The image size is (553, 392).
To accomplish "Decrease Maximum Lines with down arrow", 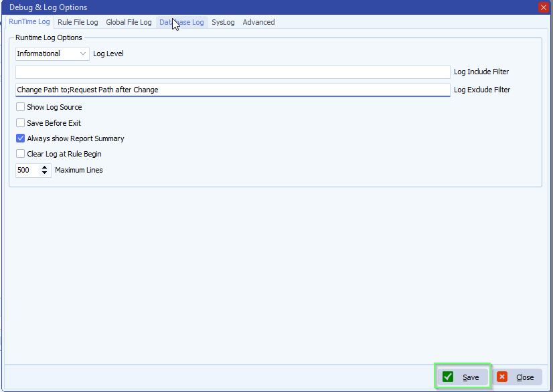I will point(45,173).
